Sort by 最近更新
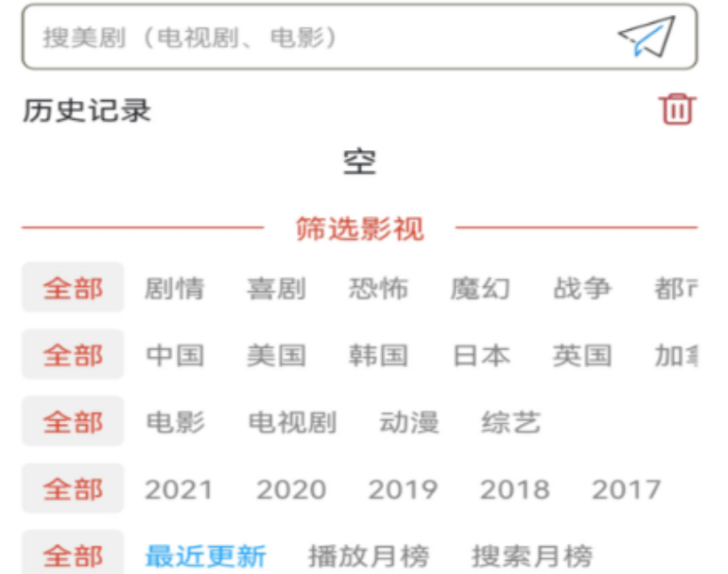The height and width of the screenshot is (574, 728). click(x=205, y=556)
